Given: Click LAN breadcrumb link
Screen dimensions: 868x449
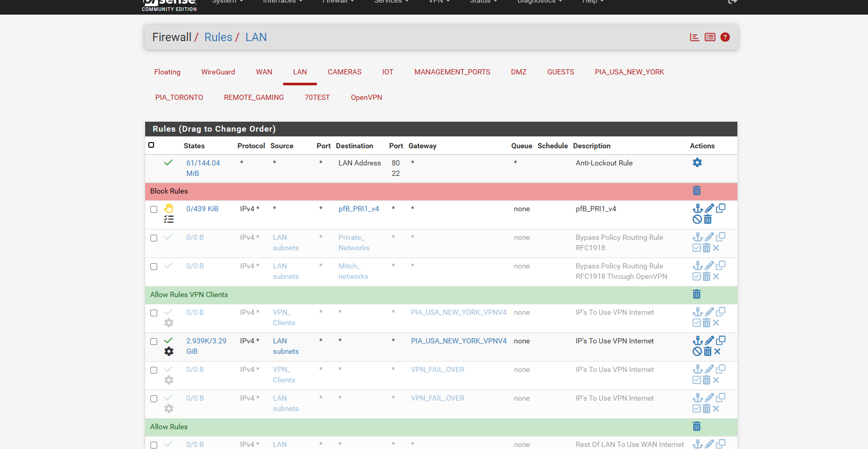Looking at the screenshot, I should pyautogui.click(x=256, y=37).
